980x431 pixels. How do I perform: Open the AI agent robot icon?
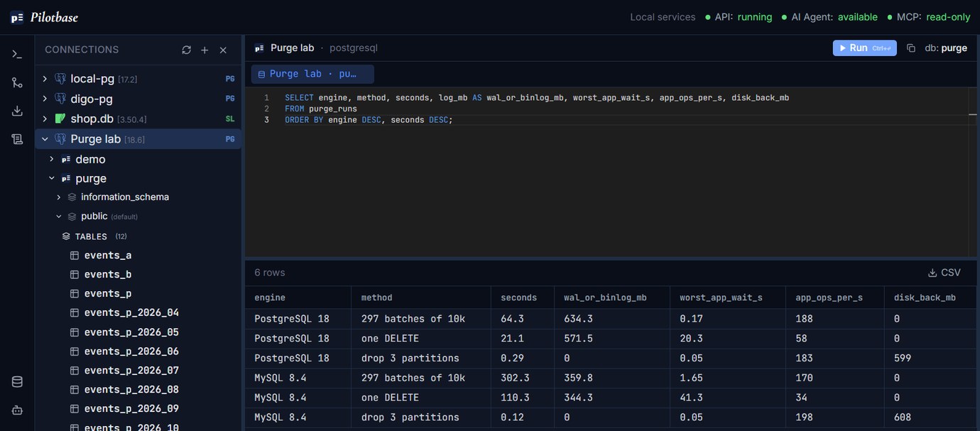tap(17, 410)
